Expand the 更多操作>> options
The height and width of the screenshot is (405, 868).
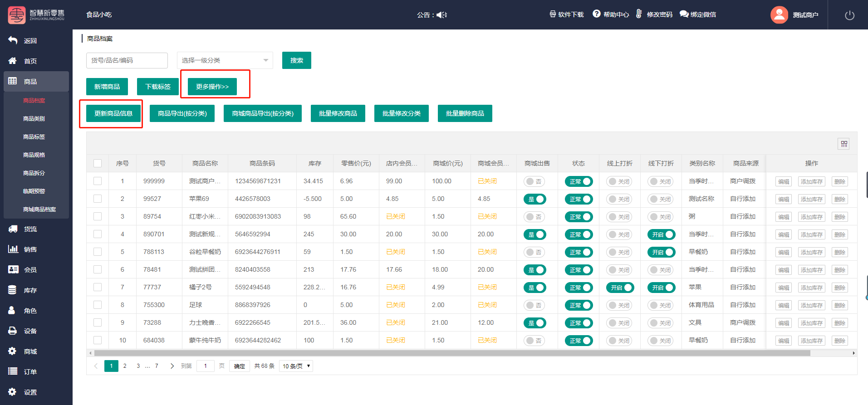pyautogui.click(x=212, y=87)
